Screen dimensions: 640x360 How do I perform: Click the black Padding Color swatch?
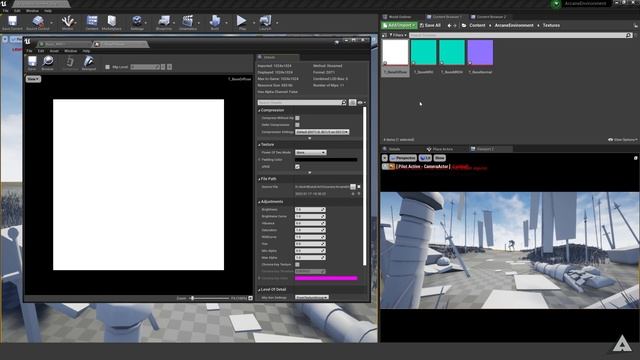[326, 160]
